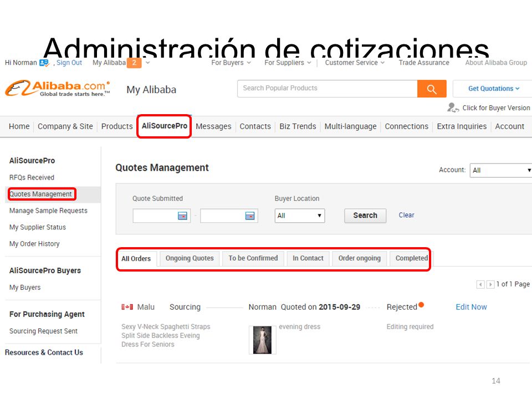This screenshot has width=532, height=399.
Task: Open the Account filter dropdown
Action: point(501,170)
